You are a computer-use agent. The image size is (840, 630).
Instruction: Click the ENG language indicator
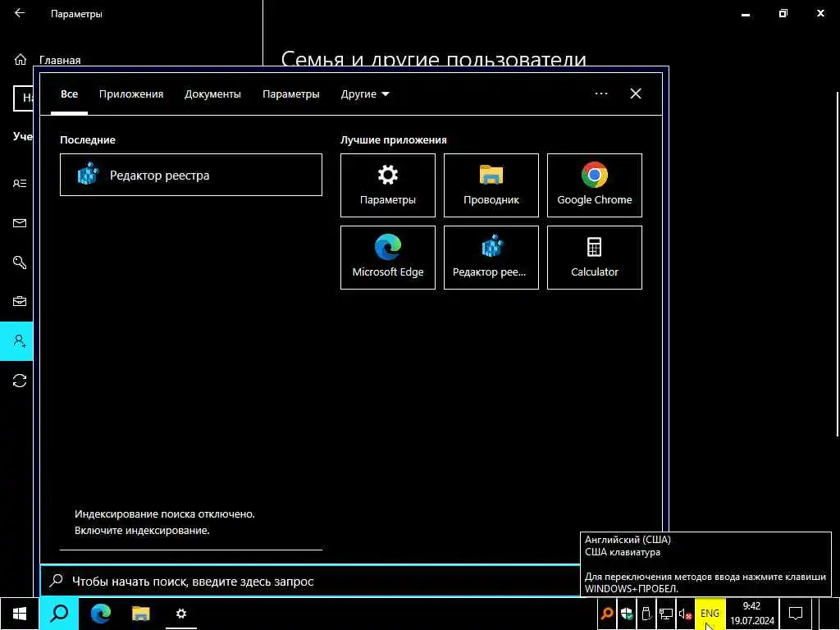[x=710, y=614]
